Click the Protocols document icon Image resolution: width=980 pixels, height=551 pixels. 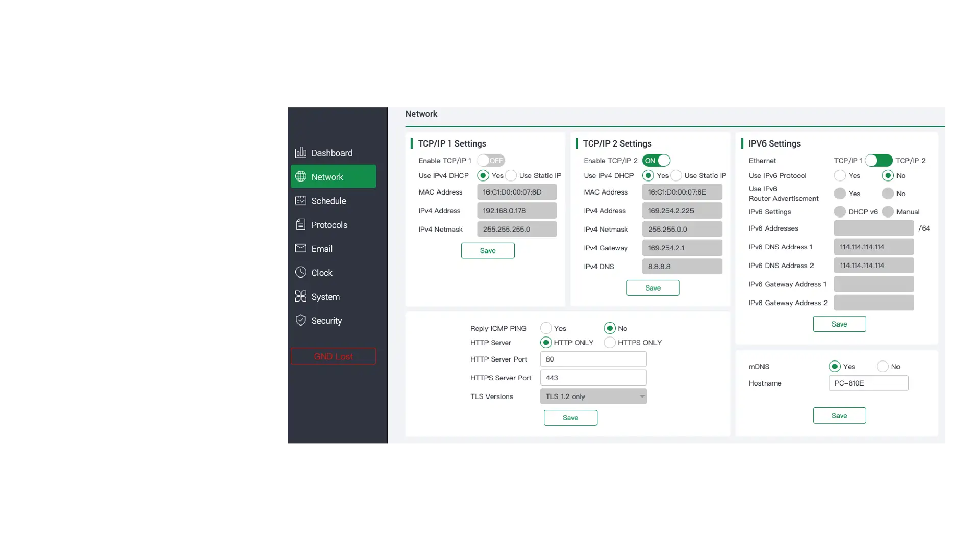[x=300, y=224]
